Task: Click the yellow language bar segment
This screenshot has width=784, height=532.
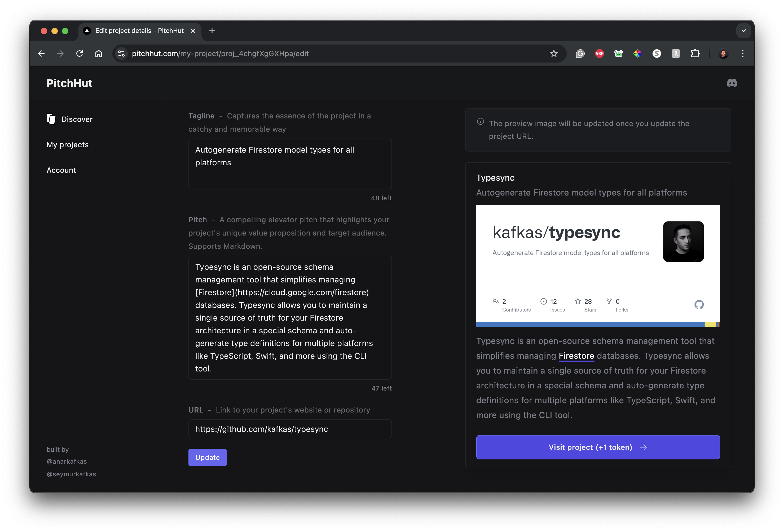Action: 710,324
